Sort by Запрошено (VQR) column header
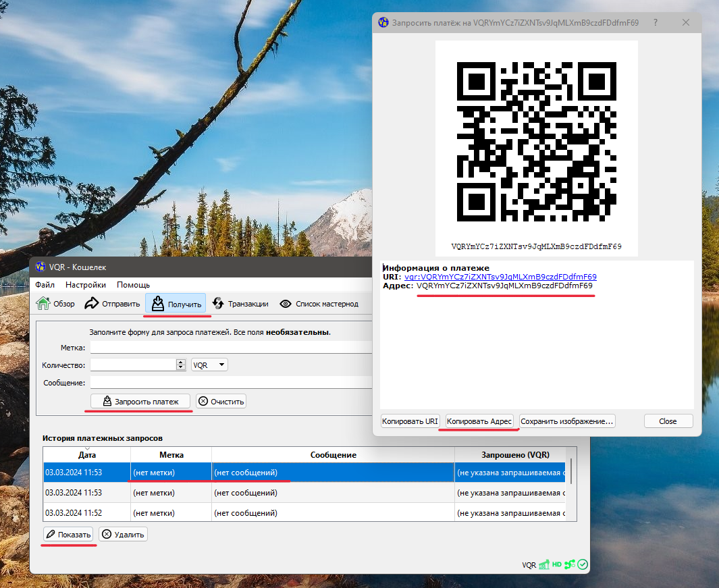 (515, 454)
